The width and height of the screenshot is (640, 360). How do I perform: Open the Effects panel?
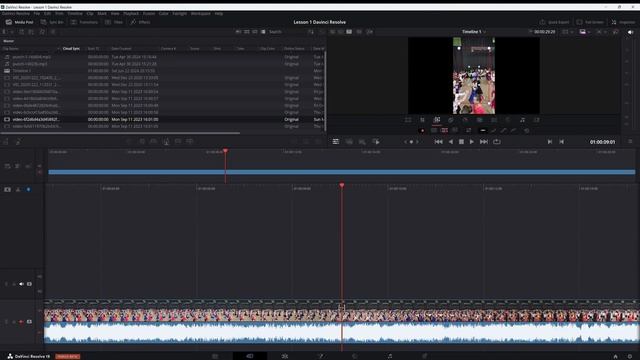pos(140,22)
